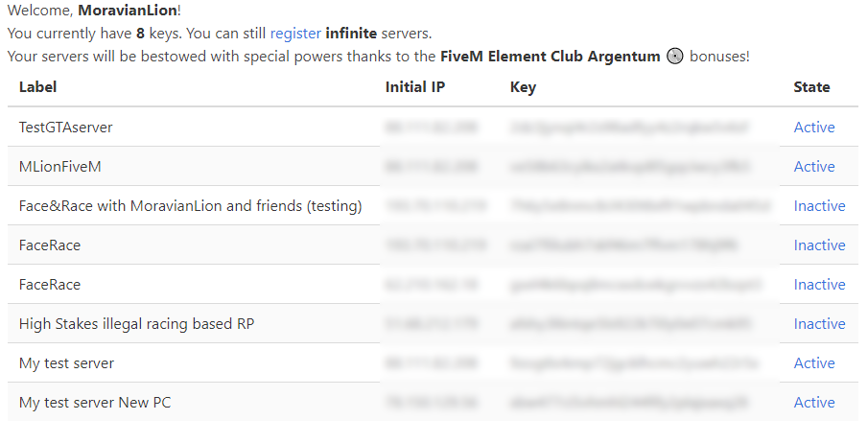Image resolution: width=868 pixels, height=443 pixels.
Task: Click Inactive state of Face&Race testing server
Action: coord(819,206)
